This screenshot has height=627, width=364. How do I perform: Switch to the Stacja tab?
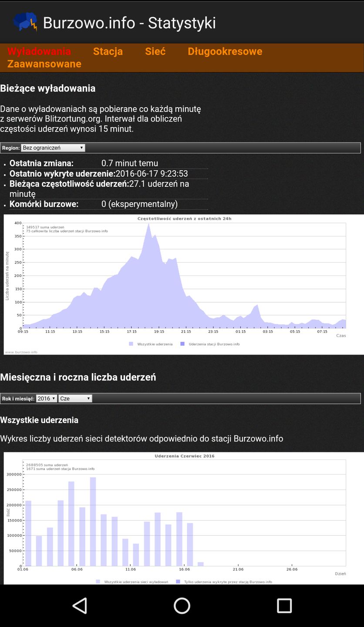click(x=108, y=51)
